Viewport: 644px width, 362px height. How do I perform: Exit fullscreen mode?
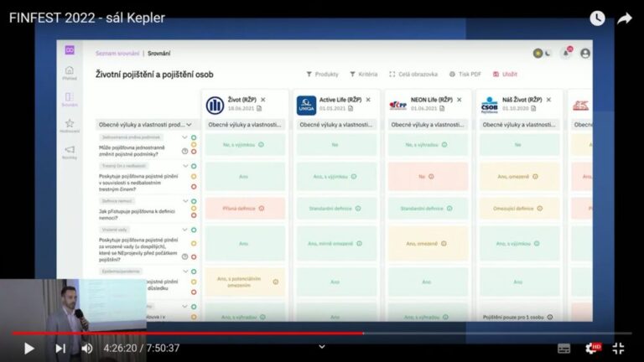[619, 349]
